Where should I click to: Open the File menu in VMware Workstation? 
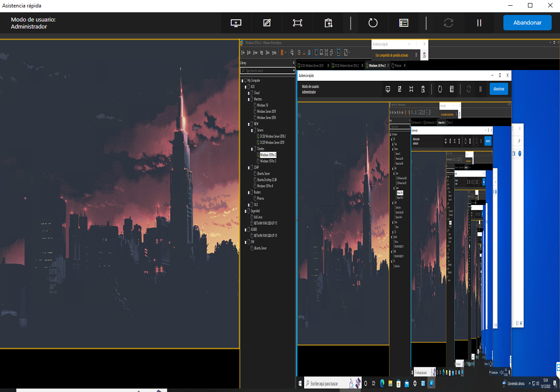click(x=242, y=53)
